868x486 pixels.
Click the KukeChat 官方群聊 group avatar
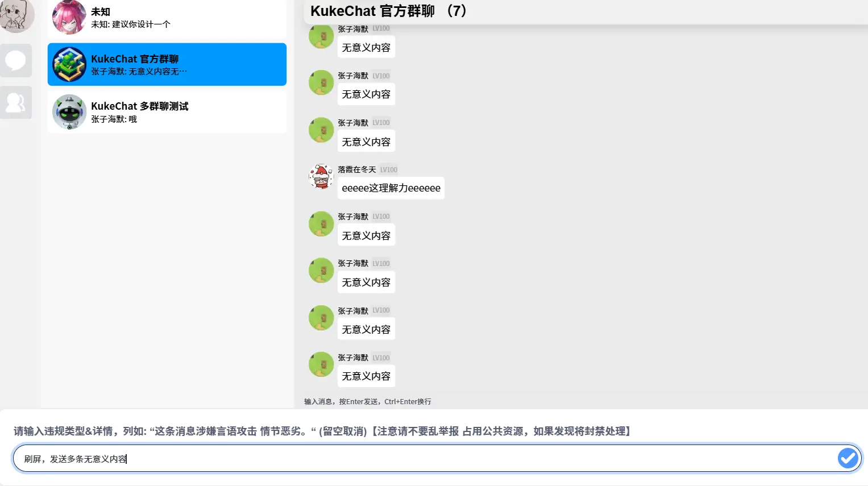pyautogui.click(x=69, y=64)
